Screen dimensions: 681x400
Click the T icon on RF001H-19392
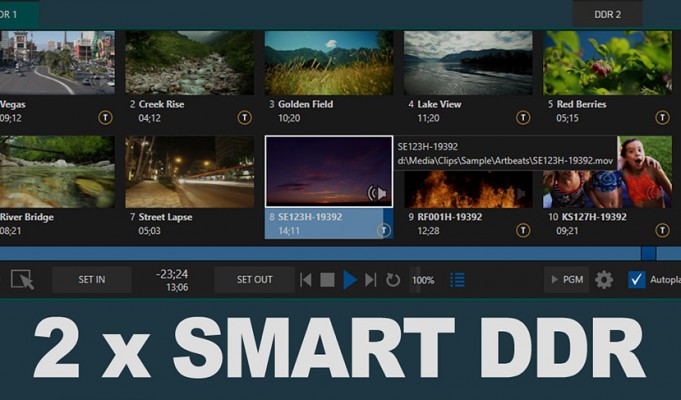[523, 231]
